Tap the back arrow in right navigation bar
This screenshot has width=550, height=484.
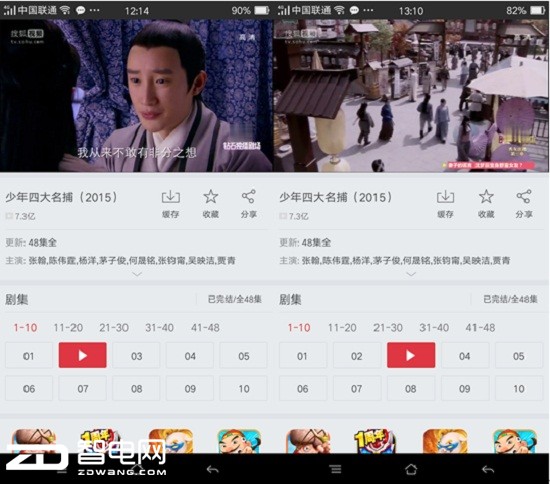pyautogui.click(x=488, y=469)
